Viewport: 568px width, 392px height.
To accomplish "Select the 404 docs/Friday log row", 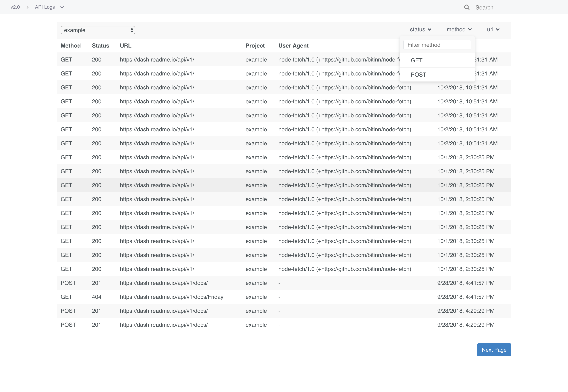I will point(171,297).
